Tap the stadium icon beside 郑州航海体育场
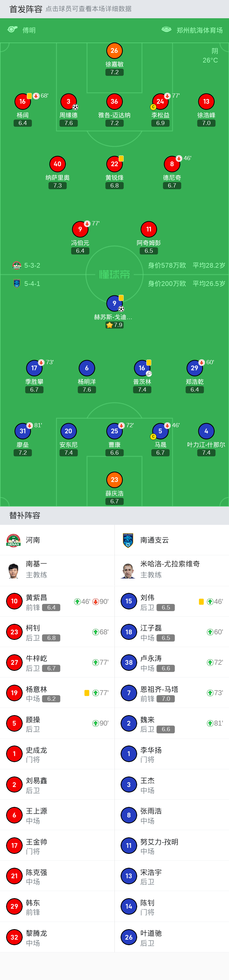The width and height of the screenshot is (229, 980). coord(166,30)
